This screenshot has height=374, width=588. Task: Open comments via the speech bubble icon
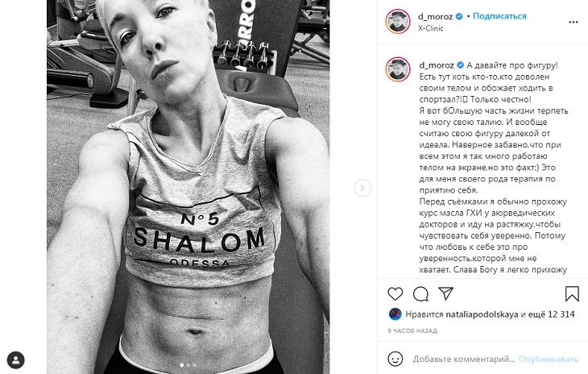(420, 293)
